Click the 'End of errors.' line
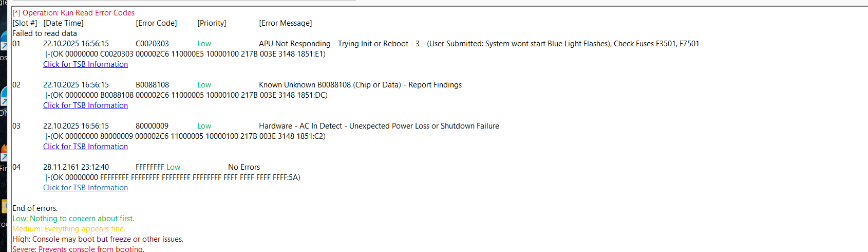Image resolution: width=868 pixels, height=252 pixels. coord(35,208)
